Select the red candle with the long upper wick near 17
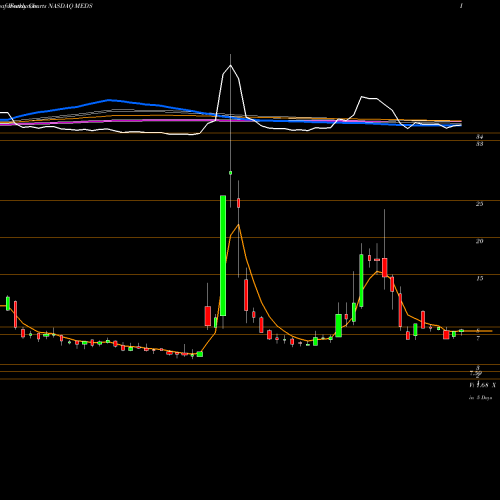The height and width of the screenshot is (500, 500). tap(385, 267)
